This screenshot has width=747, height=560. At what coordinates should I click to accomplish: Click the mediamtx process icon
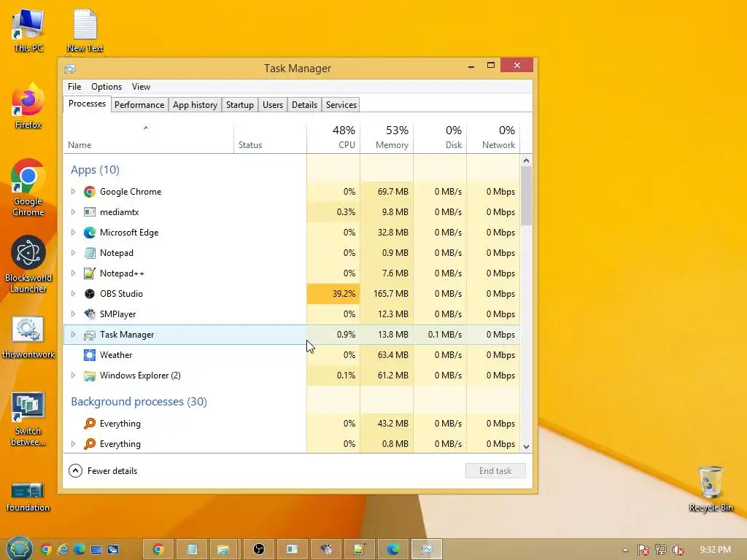click(89, 212)
